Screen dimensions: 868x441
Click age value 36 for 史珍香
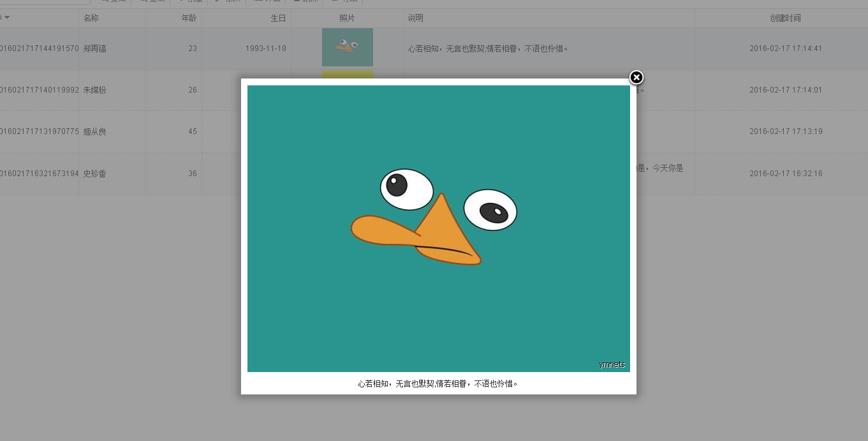pyautogui.click(x=193, y=174)
